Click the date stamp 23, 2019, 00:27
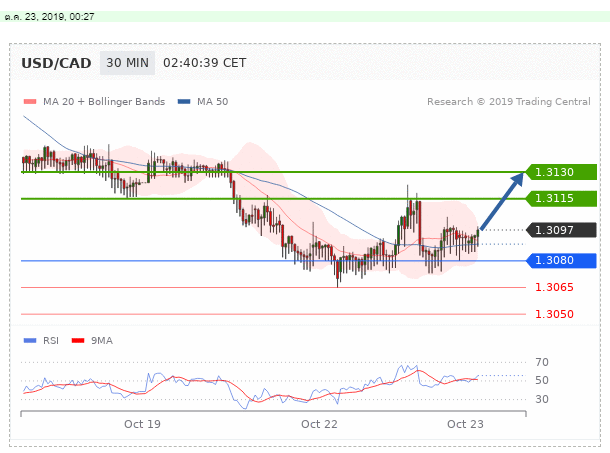This screenshot has height=453, width=610. (49, 17)
